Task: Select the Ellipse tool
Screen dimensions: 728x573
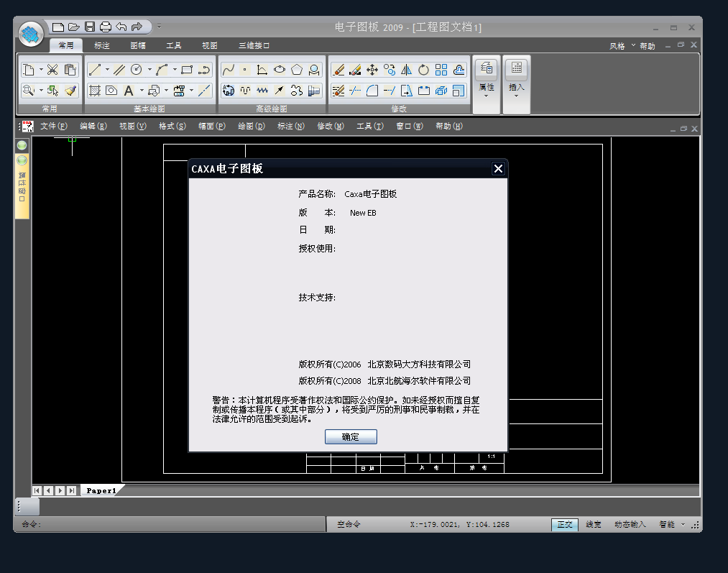Action: pos(280,70)
